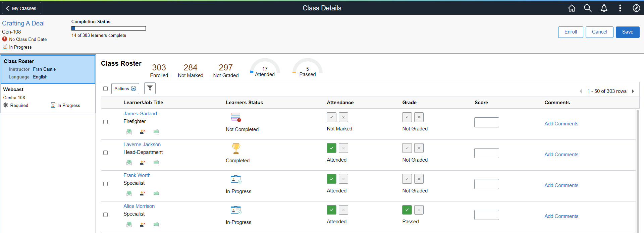
Task: Send notification envelope for Alice Morrison
Action: tap(129, 224)
